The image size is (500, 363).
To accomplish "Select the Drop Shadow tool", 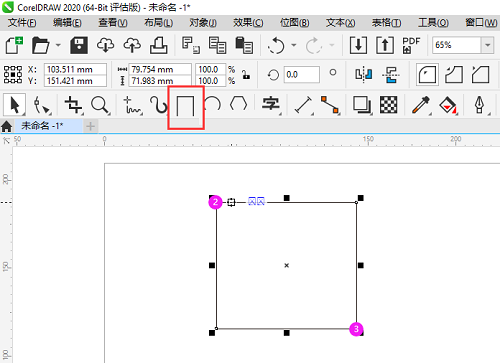I will (362, 105).
